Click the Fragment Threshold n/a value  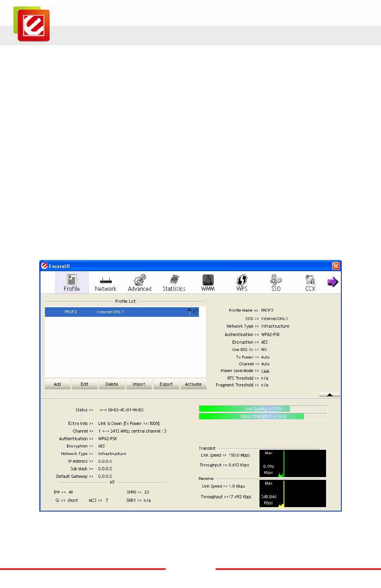click(x=265, y=385)
